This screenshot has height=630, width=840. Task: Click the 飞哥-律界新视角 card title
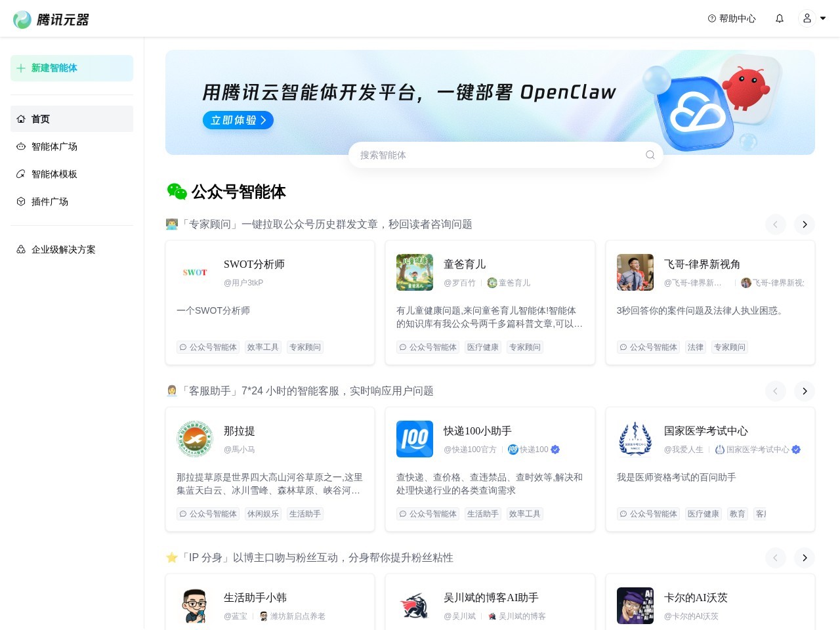point(702,264)
